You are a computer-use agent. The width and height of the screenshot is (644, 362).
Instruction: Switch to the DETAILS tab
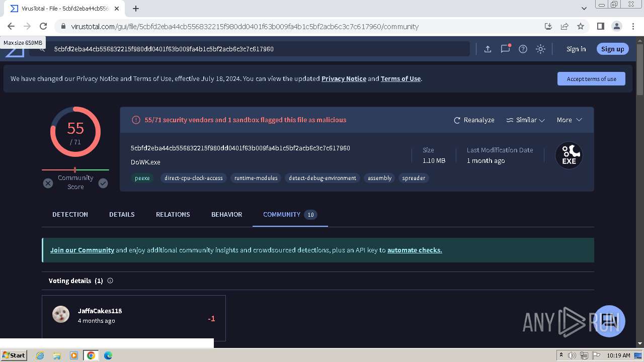click(x=122, y=214)
